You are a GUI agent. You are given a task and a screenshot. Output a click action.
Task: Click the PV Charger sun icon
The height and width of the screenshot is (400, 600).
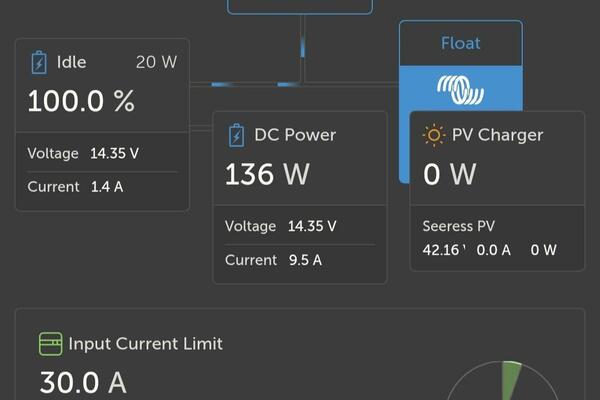(434, 135)
